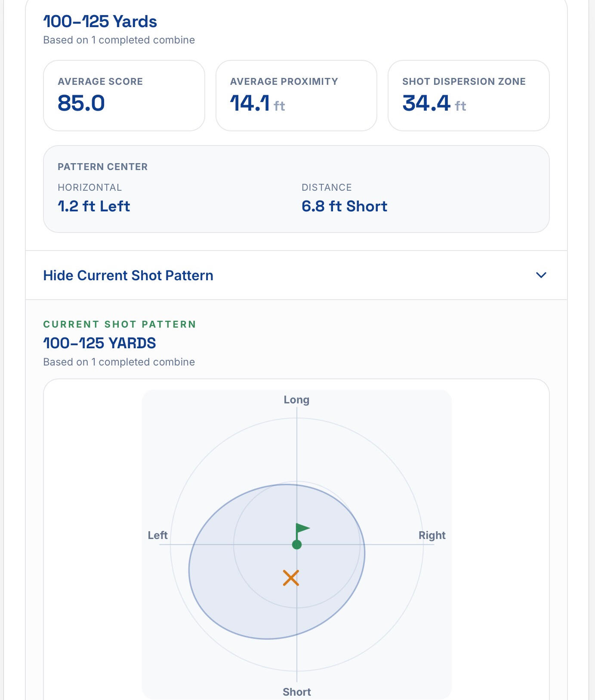
Task: Collapse shot pattern with chevron arrow
Action: (541, 275)
